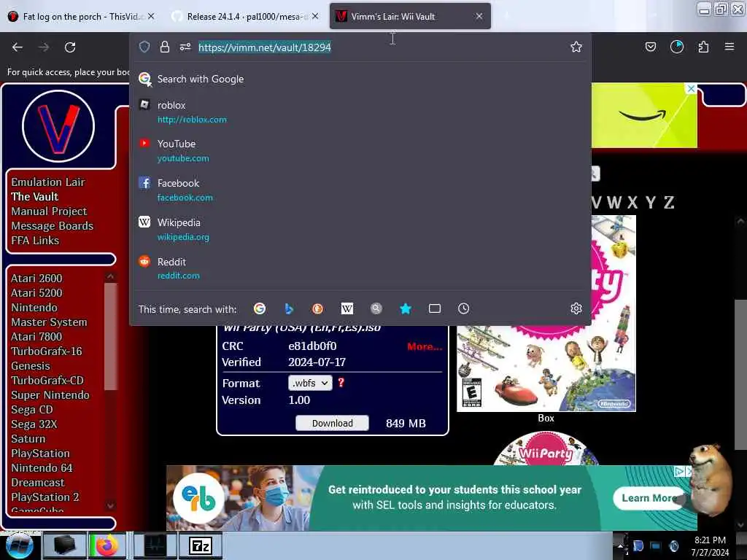Viewport: 747px width, 560px height.
Task: Open the red More... link
Action: click(425, 346)
